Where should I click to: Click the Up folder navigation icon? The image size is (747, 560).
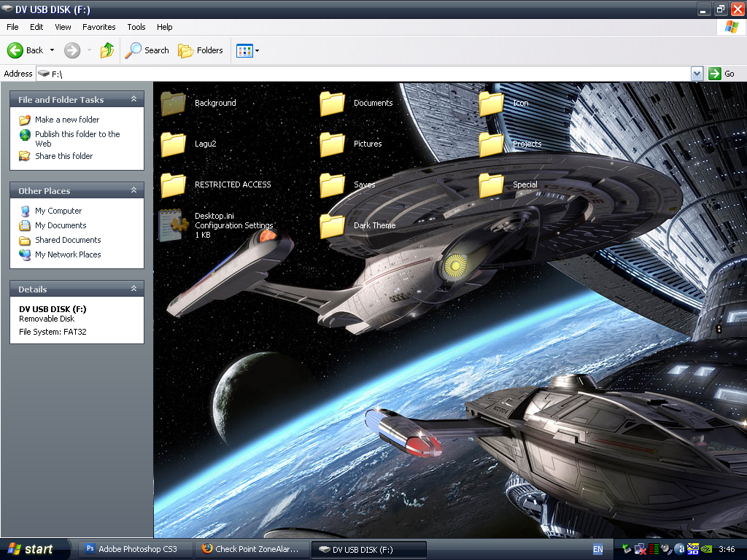point(107,50)
